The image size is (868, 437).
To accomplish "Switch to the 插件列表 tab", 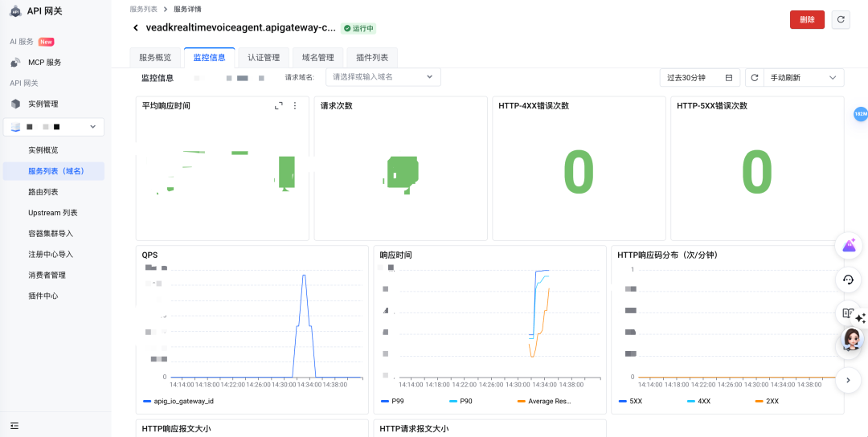I will pyautogui.click(x=372, y=58).
